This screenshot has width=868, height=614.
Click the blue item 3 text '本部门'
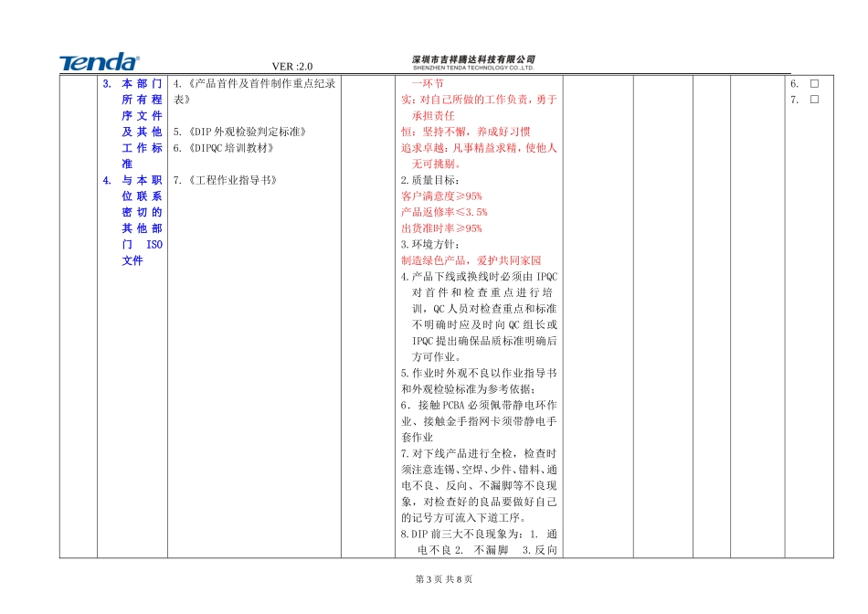pos(142,83)
